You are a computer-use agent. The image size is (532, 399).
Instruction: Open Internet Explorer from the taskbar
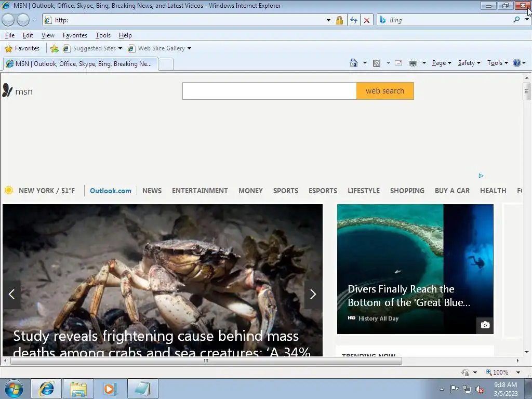point(46,389)
